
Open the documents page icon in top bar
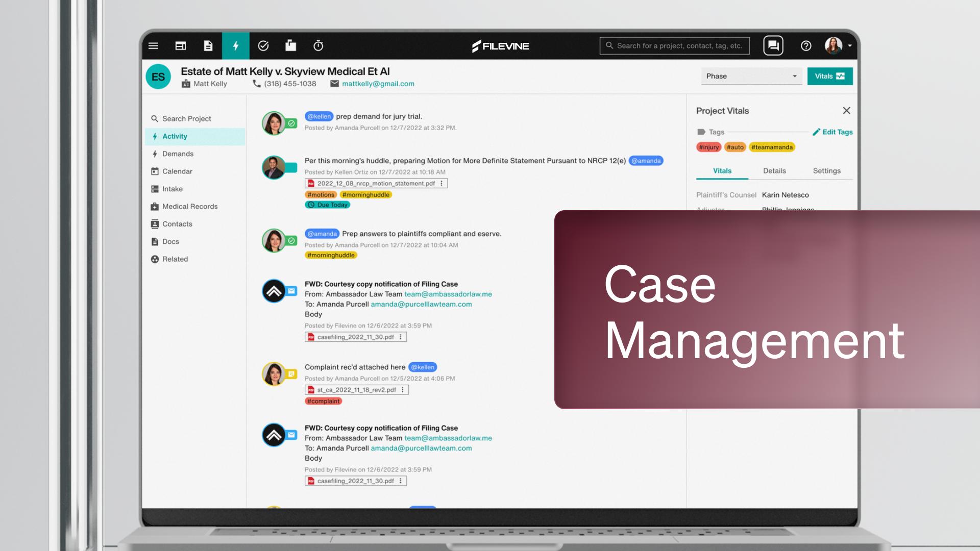coord(208,46)
